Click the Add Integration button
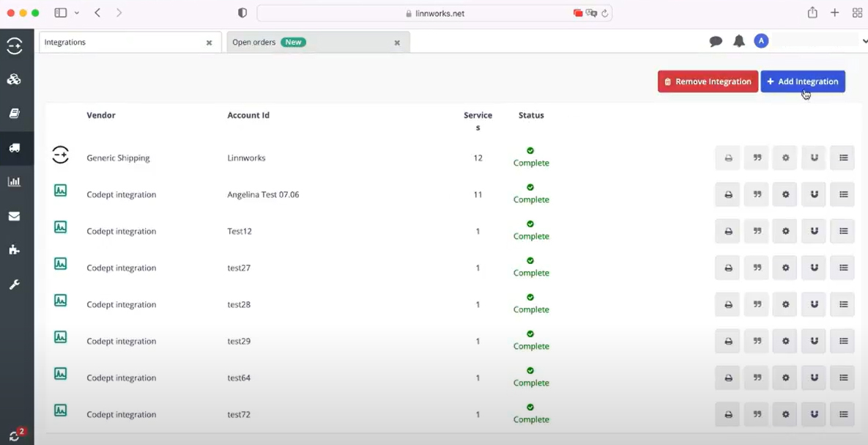This screenshot has width=868, height=445. pyautogui.click(x=803, y=81)
